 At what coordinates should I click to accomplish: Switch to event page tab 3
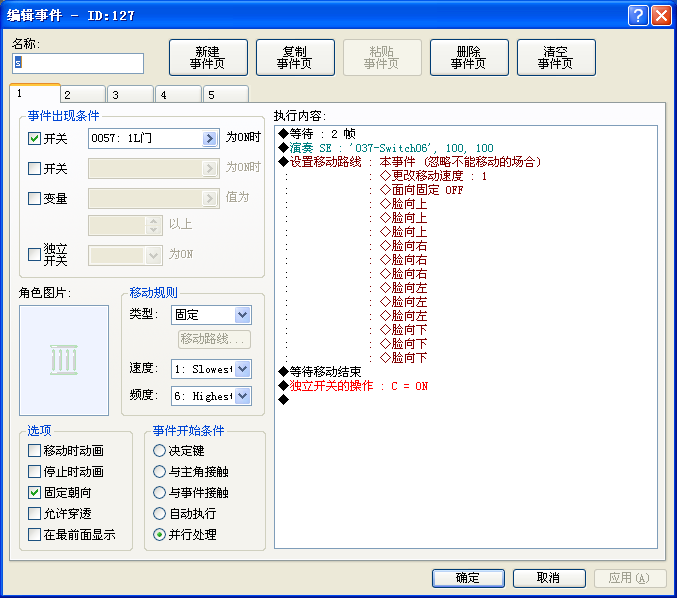[x=131, y=95]
